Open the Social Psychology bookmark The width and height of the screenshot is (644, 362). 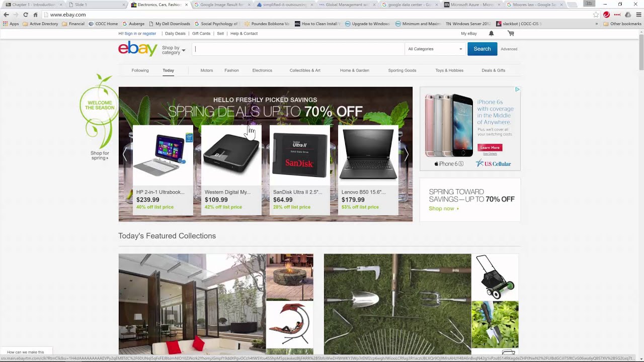click(216, 24)
